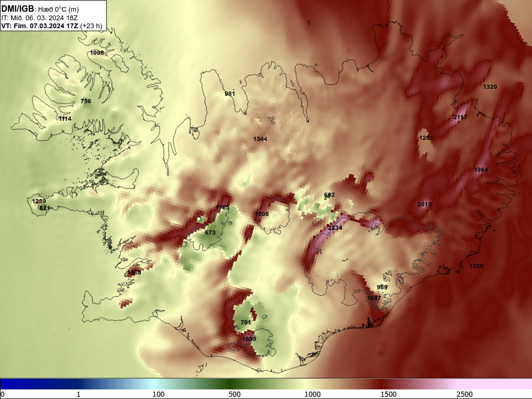Click the 500 tick on color scale
This screenshot has width=532, height=399.
[235, 394]
